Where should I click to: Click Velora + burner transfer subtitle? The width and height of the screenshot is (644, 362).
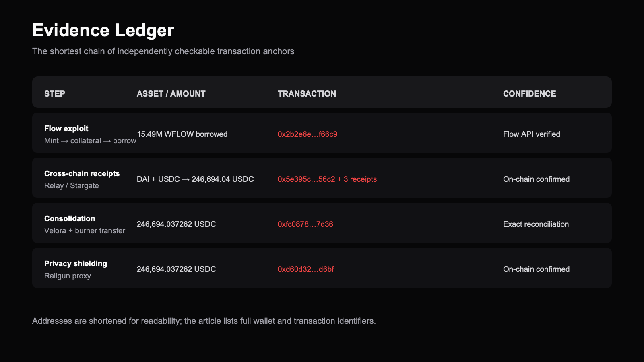tap(85, 231)
